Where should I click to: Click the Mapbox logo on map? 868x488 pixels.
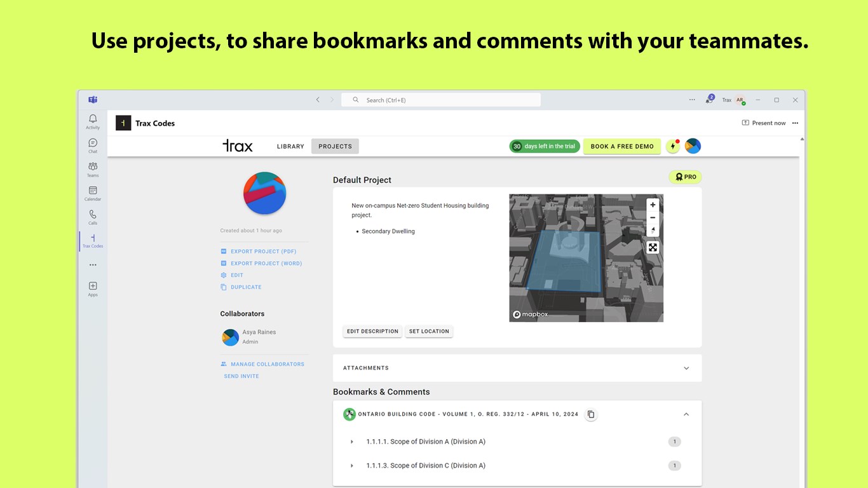pyautogui.click(x=531, y=315)
